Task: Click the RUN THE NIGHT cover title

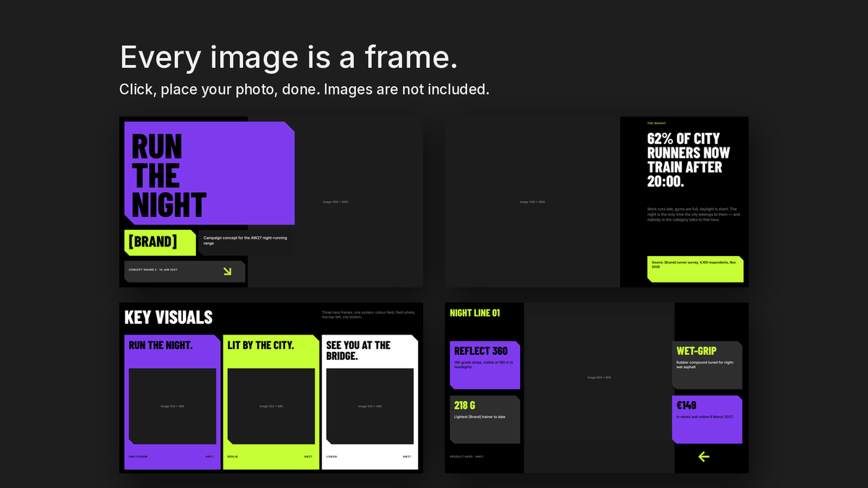Action: [x=169, y=176]
